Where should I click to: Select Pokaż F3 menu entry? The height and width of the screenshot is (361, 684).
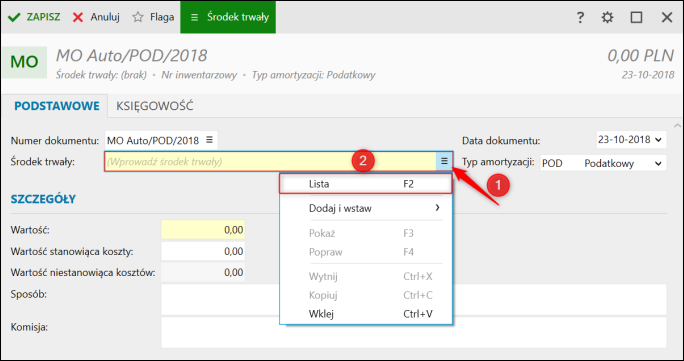click(366, 233)
